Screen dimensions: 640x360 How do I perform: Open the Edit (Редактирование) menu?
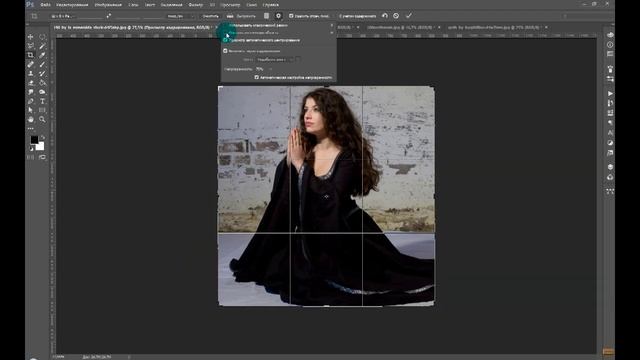pyautogui.click(x=72, y=5)
